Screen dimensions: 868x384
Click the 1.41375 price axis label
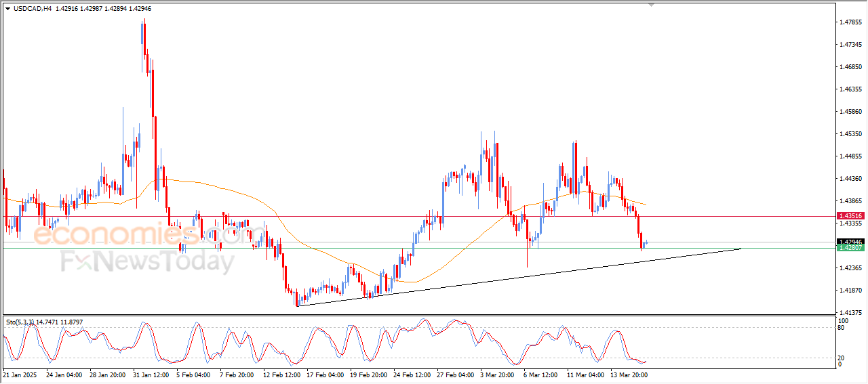point(851,313)
